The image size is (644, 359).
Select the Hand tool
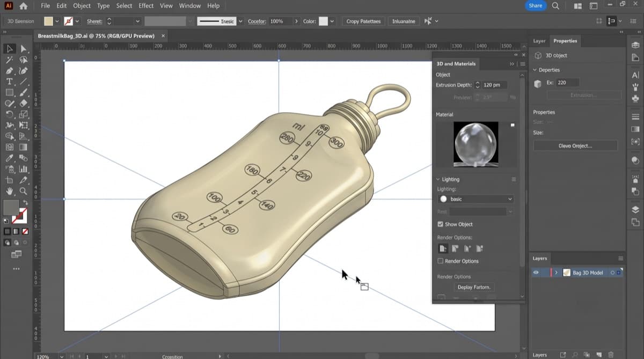click(9, 191)
